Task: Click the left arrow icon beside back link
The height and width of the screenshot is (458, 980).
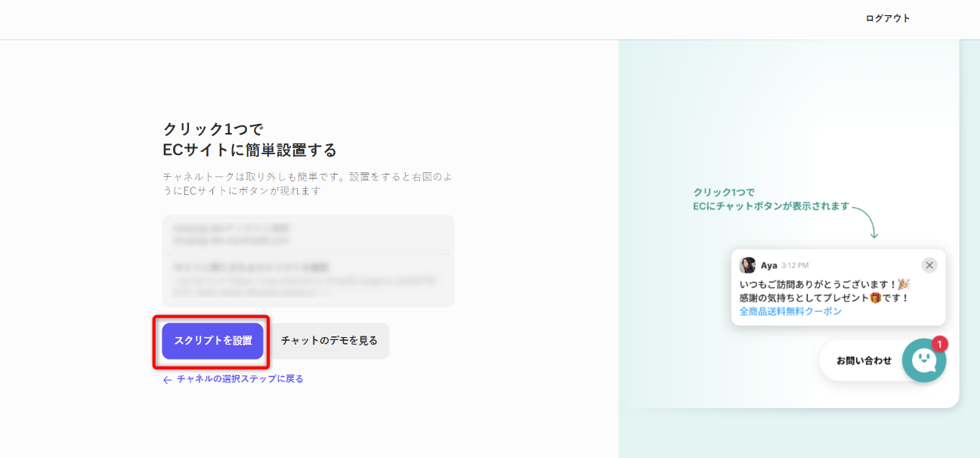Action: 167,380
